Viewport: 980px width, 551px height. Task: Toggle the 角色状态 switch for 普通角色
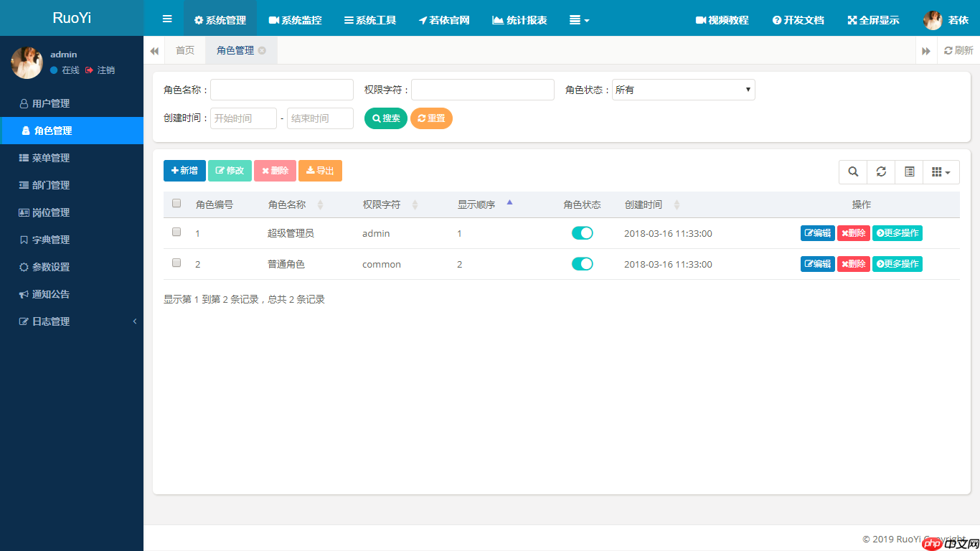[583, 263]
